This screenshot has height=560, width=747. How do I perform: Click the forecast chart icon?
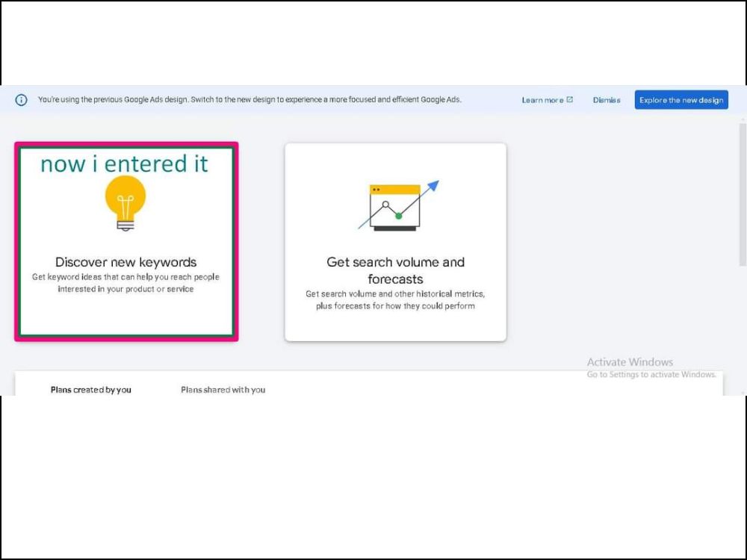click(398, 206)
